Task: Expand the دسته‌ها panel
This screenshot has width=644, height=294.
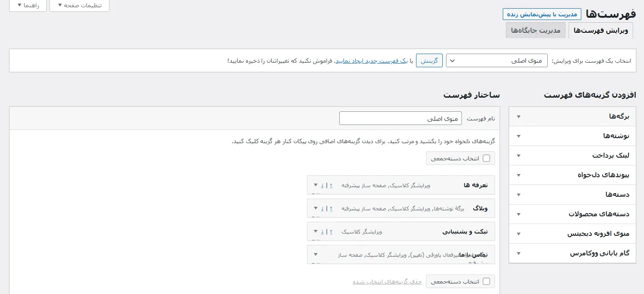Action: pos(572,194)
